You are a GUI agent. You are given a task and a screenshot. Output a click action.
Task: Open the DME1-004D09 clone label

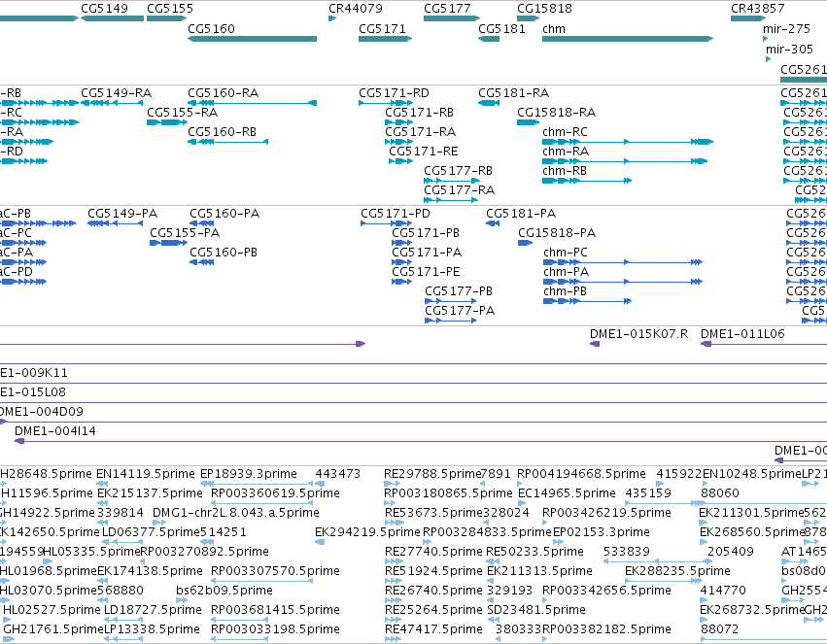[41, 412]
